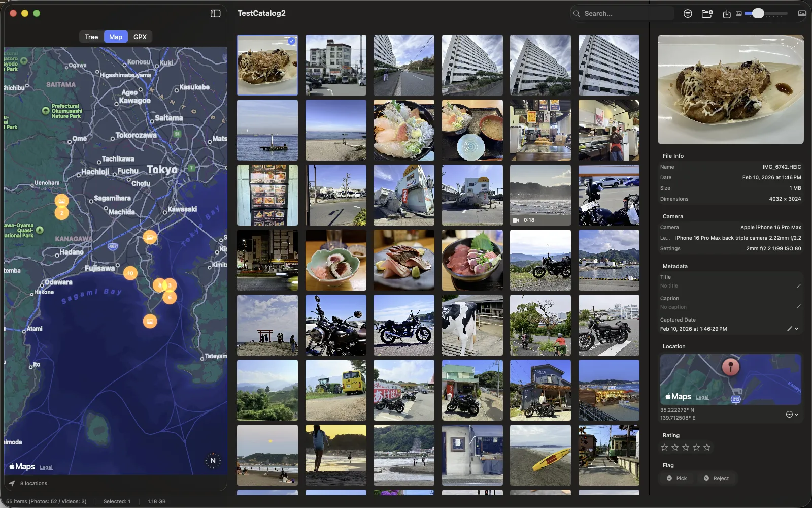Click the location arrow icon in the status bar
Viewport: 812px width, 508px height.
[11, 483]
